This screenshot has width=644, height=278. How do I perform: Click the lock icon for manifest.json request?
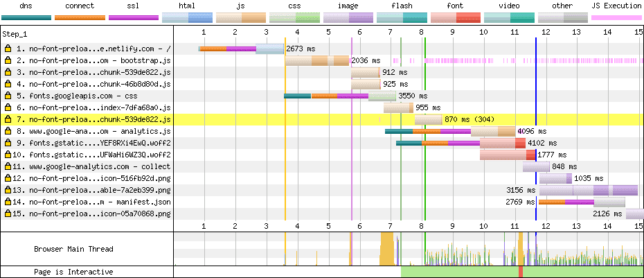8,202
